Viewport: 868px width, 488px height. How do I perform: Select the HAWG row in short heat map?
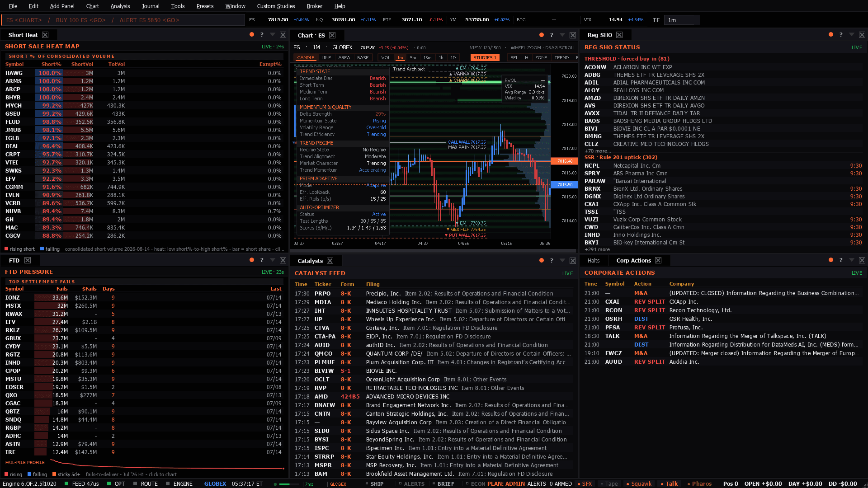tap(144, 73)
